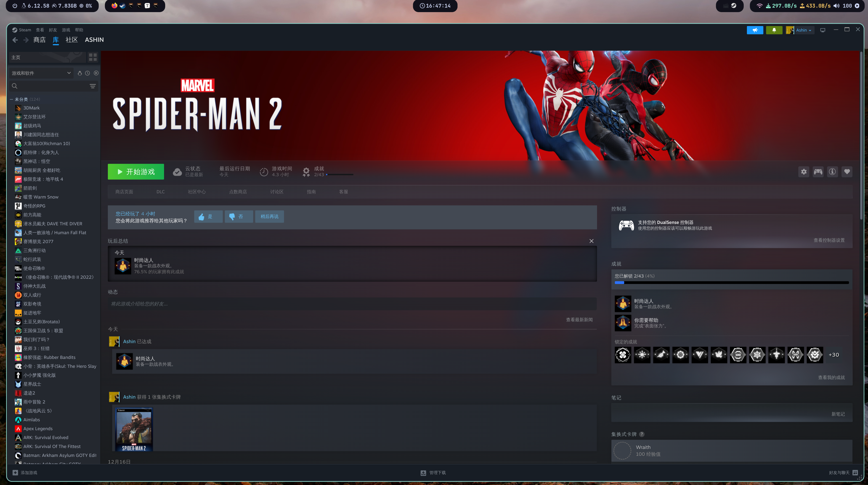Open 查看我的成就 view achievements link
868x485 pixels.
pyautogui.click(x=831, y=378)
